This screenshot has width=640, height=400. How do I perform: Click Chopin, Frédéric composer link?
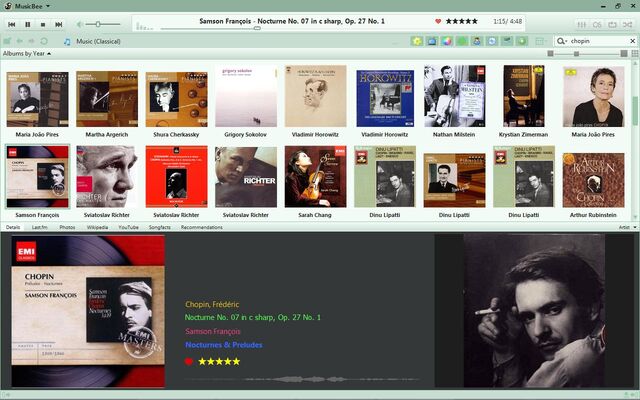(212, 304)
